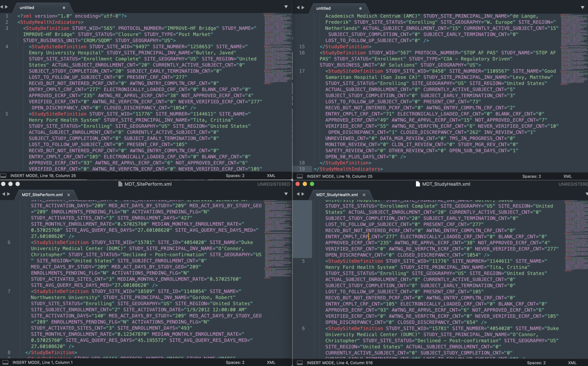This screenshot has width=588, height=366.
Task: Change XML syntax in upper-left untitled status bar
Action: (x=271, y=176)
